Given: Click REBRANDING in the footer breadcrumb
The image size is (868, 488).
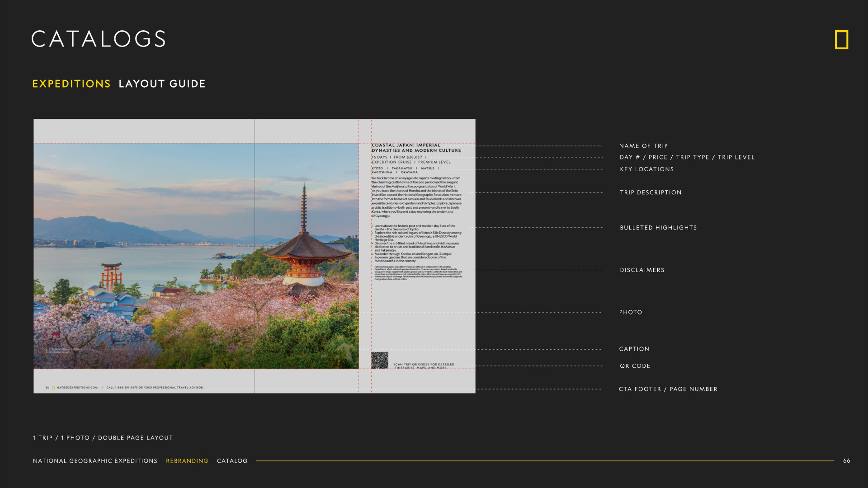Looking at the screenshot, I should [x=187, y=461].
